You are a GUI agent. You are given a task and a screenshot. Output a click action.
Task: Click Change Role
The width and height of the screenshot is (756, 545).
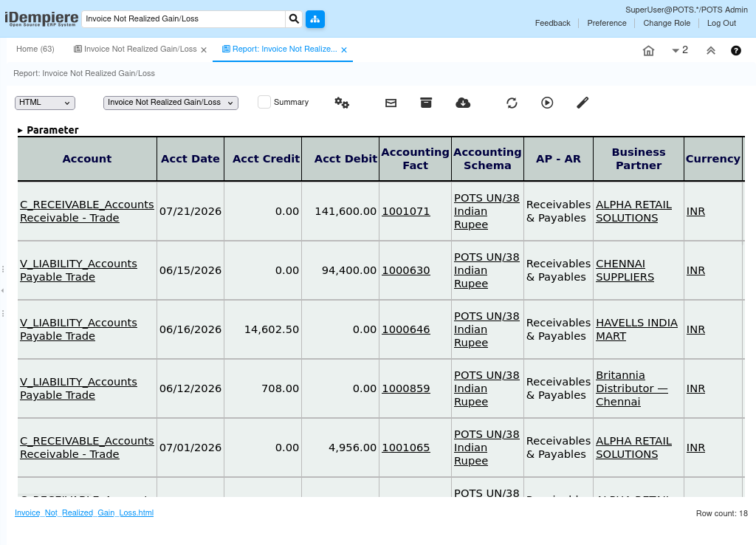(x=667, y=23)
